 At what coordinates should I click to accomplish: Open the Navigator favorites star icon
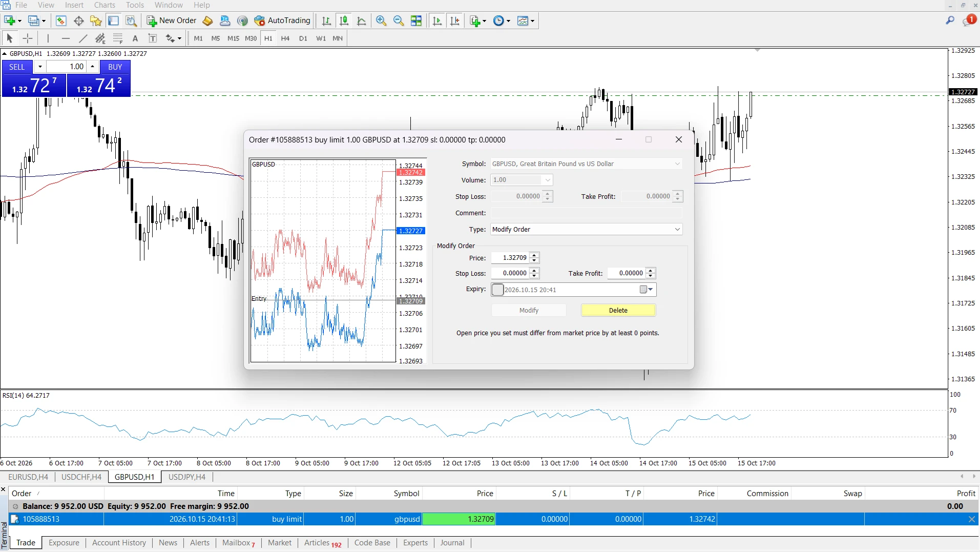pyautogui.click(x=96, y=21)
